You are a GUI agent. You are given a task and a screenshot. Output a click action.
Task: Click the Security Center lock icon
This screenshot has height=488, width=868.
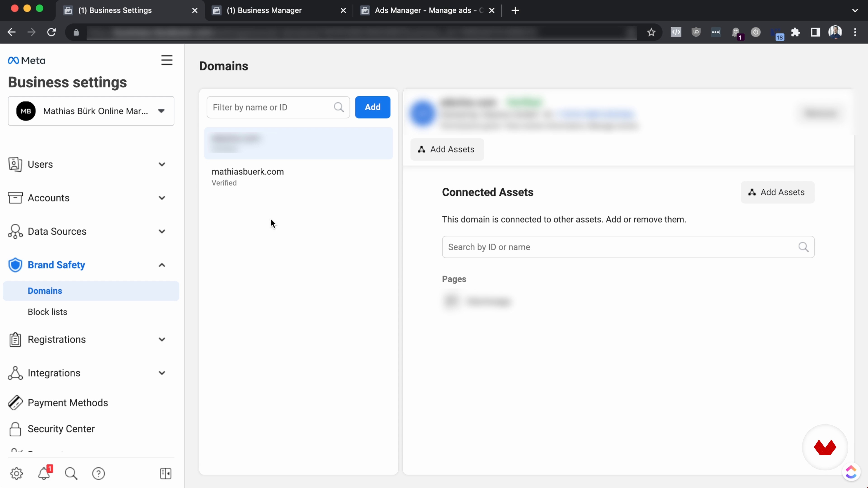[15, 429]
